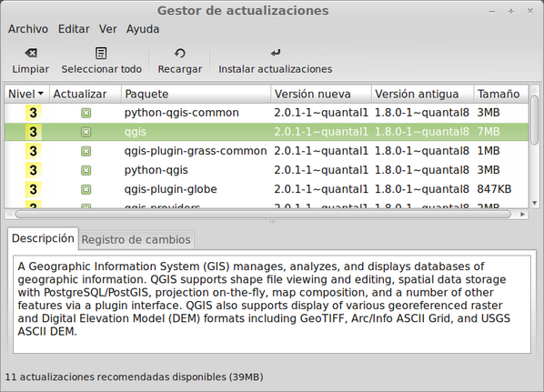Click the Seleccionar todo toolbar icon
This screenshot has height=392, width=544.
[101, 53]
